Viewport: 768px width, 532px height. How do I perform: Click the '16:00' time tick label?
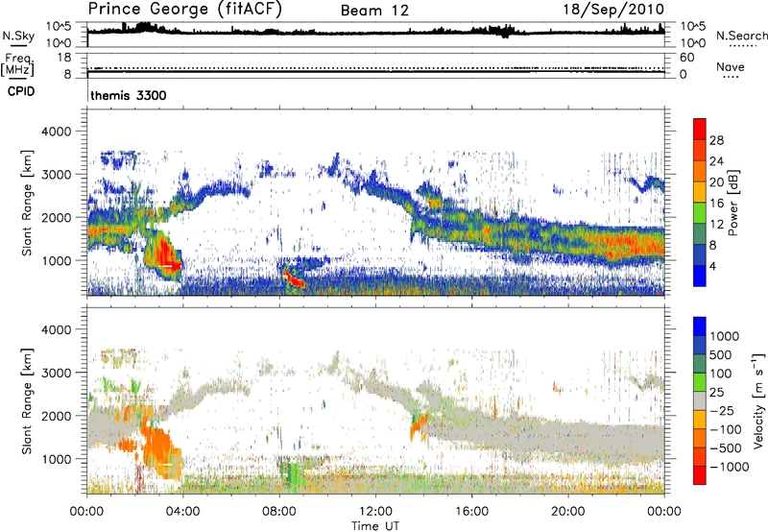pyautogui.click(x=471, y=512)
